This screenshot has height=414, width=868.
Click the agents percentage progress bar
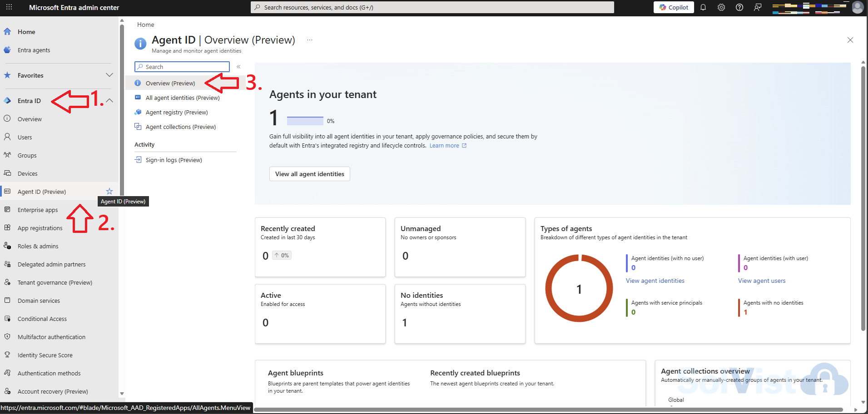click(x=304, y=120)
